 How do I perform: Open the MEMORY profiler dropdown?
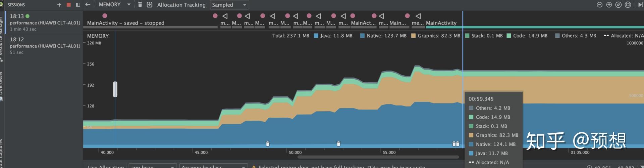point(114,5)
